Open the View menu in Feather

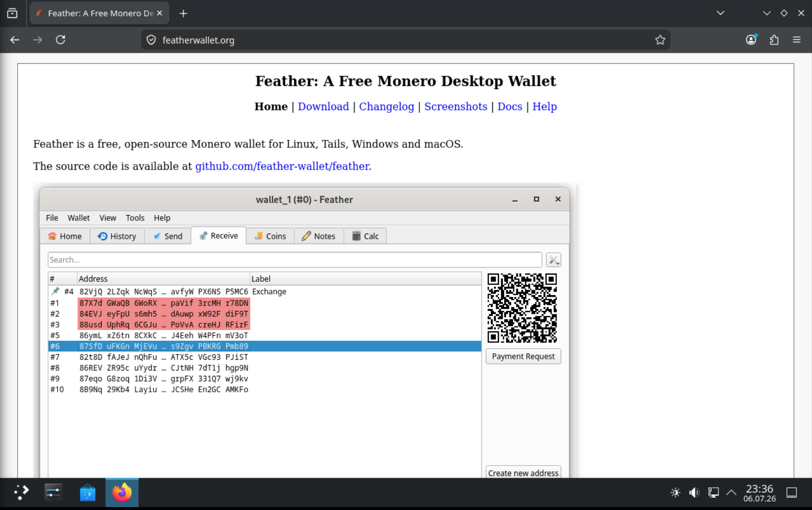[108, 218]
